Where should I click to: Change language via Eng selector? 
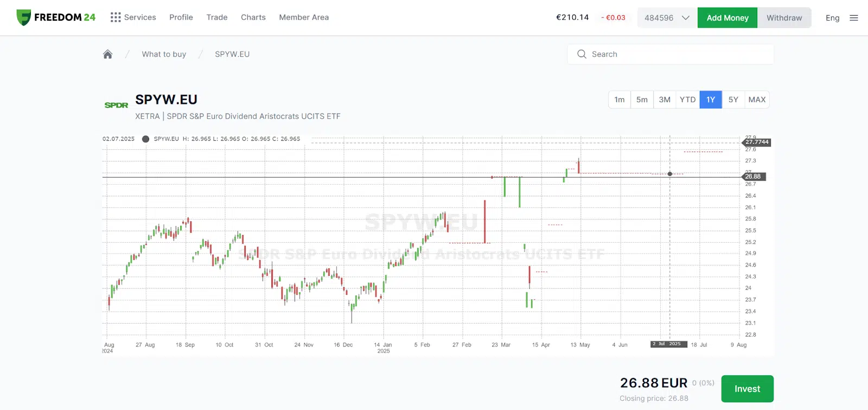coord(833,18)
